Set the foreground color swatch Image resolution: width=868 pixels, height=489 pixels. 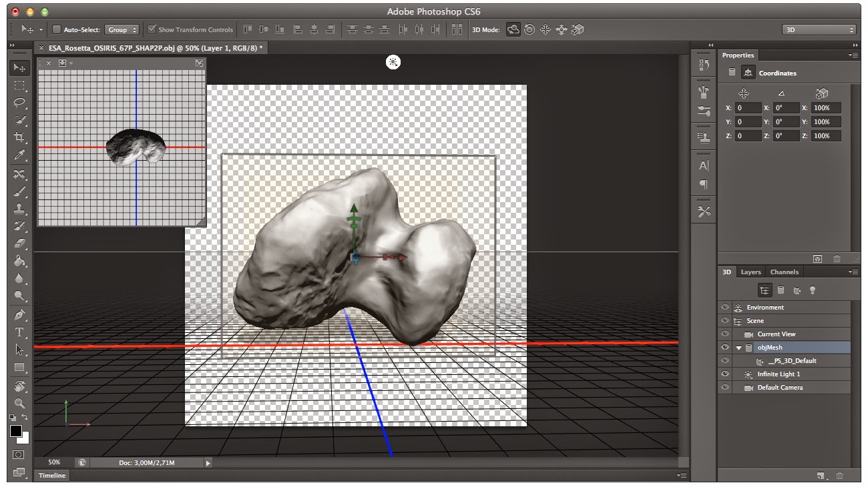tap(15, 432)
